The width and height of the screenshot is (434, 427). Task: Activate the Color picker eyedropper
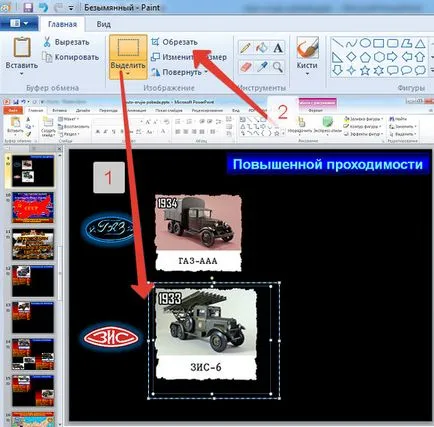point(262,67)
